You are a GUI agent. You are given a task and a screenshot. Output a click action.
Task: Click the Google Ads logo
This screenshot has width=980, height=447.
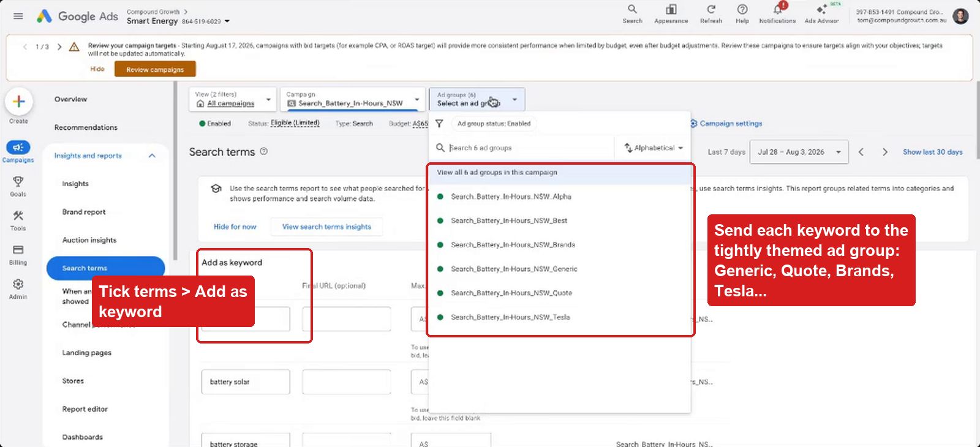click(x=77, y=17)
